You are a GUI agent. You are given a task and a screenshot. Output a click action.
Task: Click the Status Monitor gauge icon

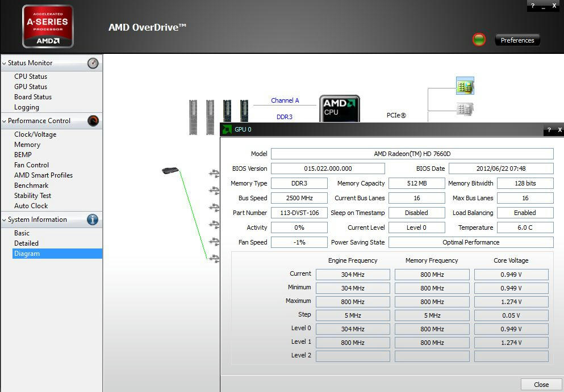[x=93, y=63]
